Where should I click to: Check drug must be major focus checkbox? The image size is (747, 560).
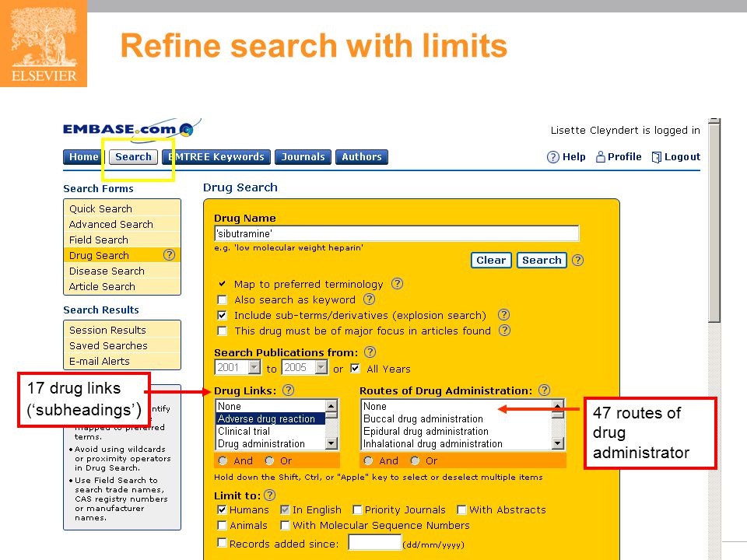coord(222,331)
